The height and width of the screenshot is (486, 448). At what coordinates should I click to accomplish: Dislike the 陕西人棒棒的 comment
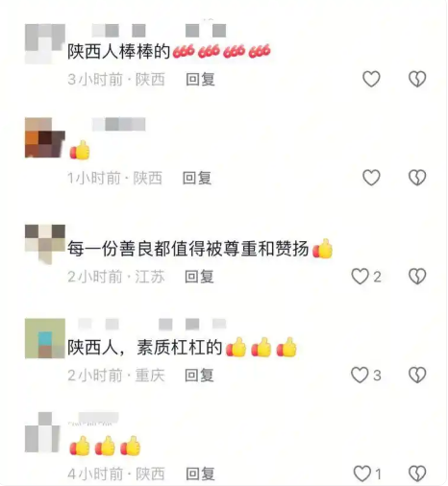(417, 79)
